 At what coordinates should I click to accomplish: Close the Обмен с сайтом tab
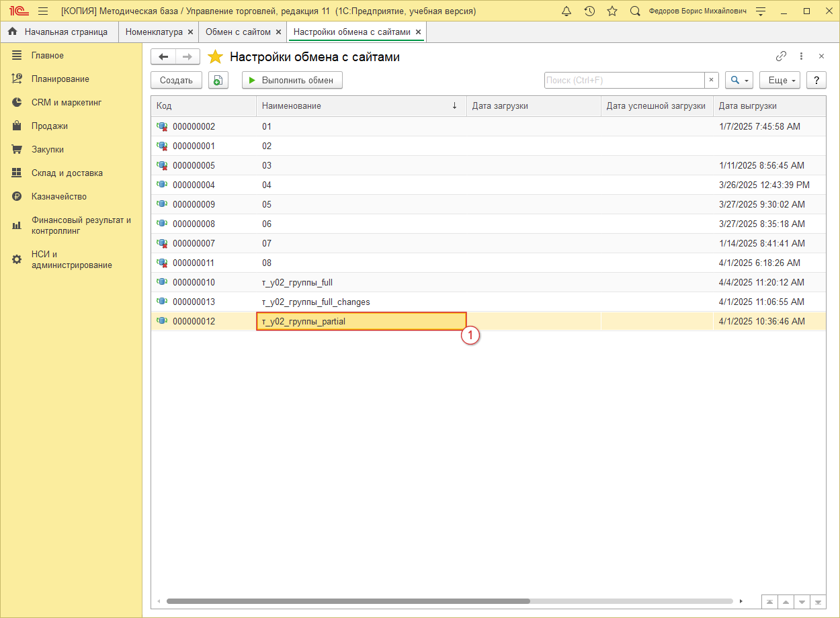point(278,32)
